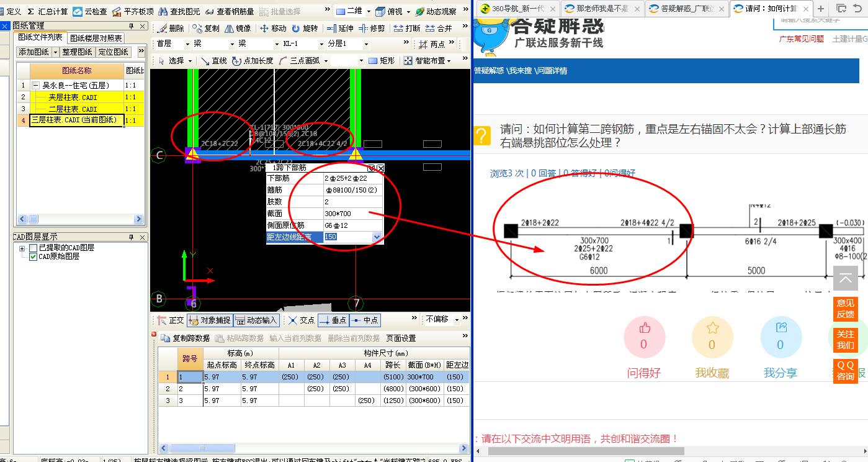Collapse the 吴永良--住宅(五层) tree node
The height and width of the screenshot is (462, 868).
tap(35, 86)
